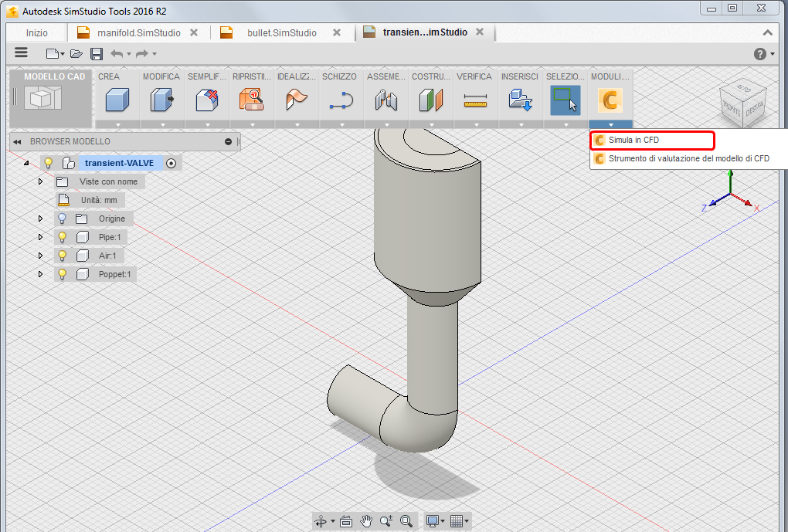Select Strumento di valutazione del modello di CFD

click(x=688, y=159)
